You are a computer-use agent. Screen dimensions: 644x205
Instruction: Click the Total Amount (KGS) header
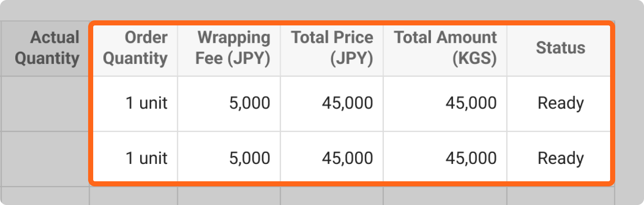click(x=445, y=48)
